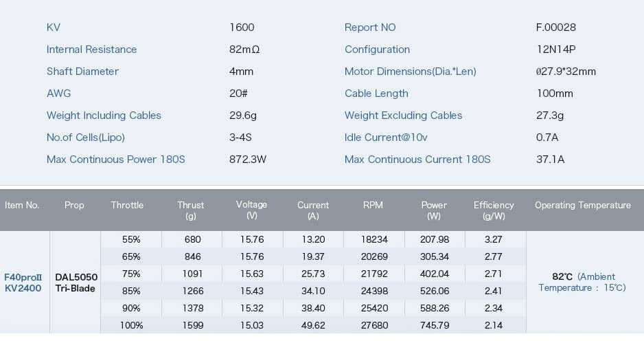Select the DAL5050 Tri-Blade prop cell

click(76, 283)
